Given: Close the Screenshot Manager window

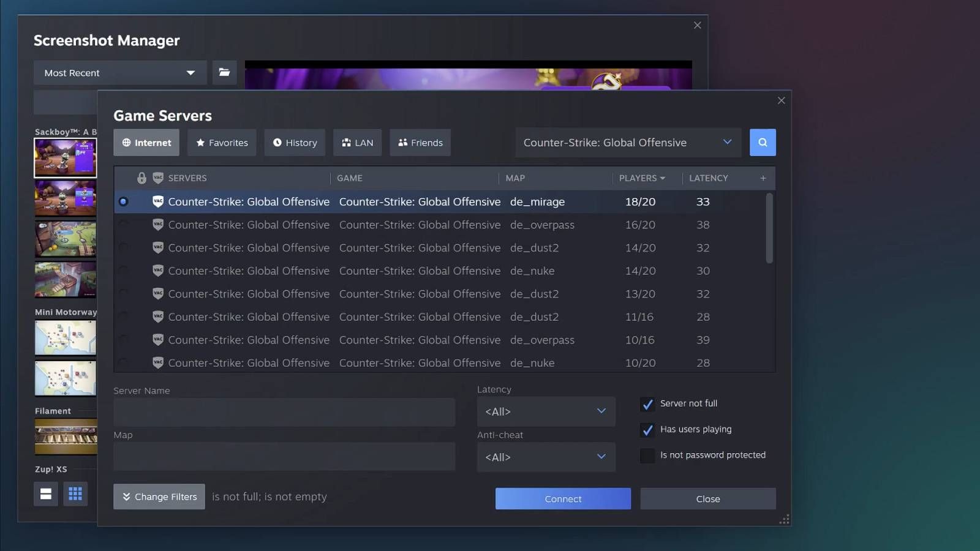Looking at the screenshot, I should tap(697, 25).
